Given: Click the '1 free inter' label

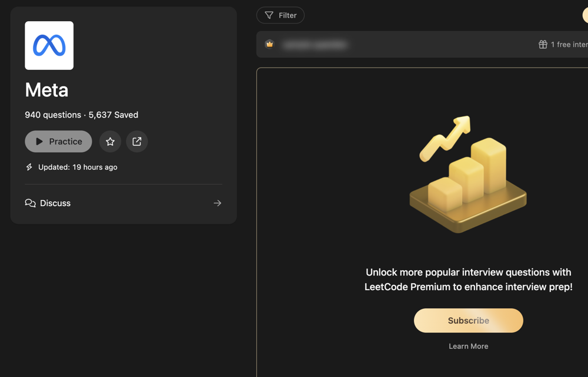Looking at the screenshot, I should (569, 45).
